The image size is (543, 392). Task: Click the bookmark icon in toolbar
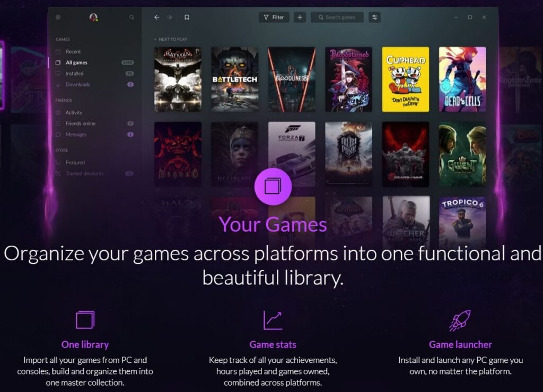187,17
